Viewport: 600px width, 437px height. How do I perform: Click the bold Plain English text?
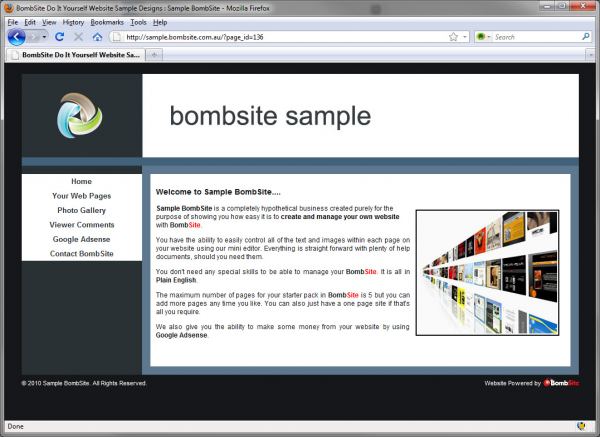[176, 280]
